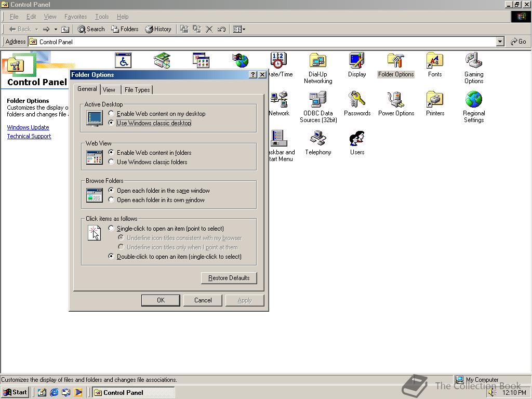532x399 pixels.
Task: Open the File menu
Action: 14,17
